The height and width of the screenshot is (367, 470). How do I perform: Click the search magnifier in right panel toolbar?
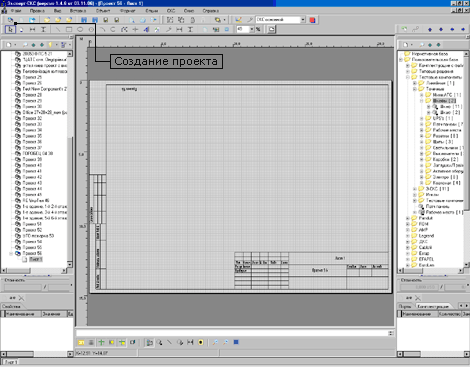(x=422, y=44)
